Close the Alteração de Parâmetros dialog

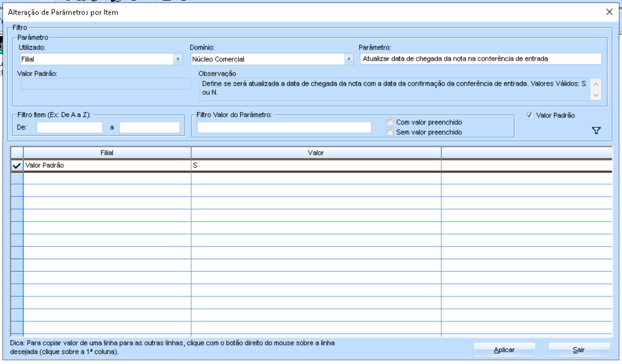point(609,12)
